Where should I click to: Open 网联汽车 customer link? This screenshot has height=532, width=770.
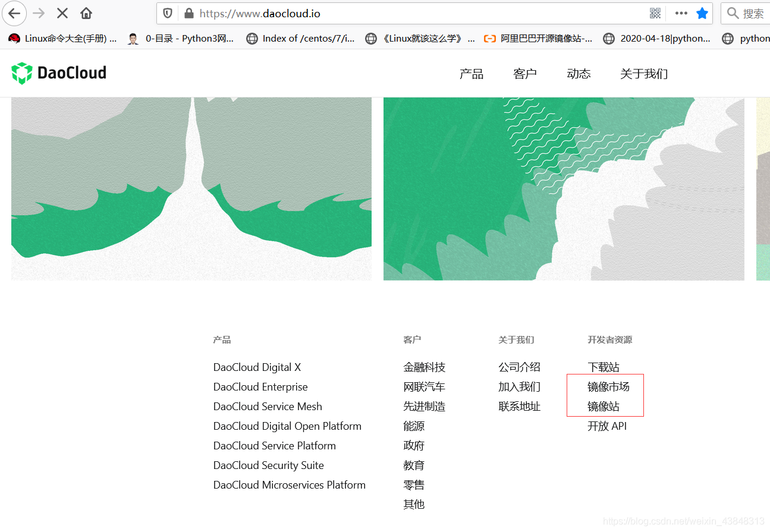click(425, 387)
